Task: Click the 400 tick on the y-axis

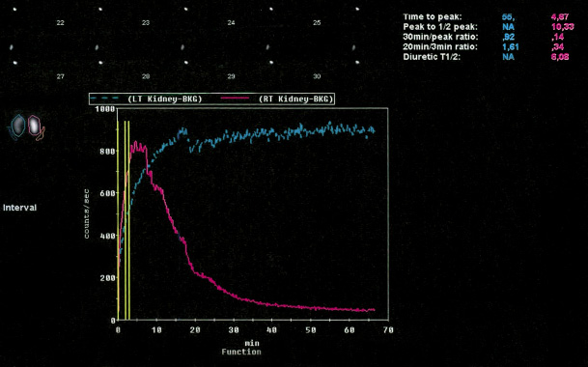Action: 107,236
